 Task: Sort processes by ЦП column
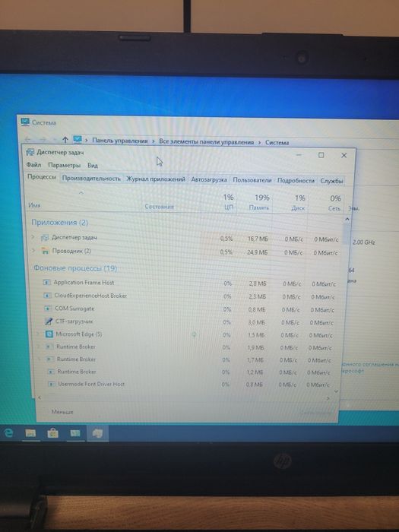(228, 201)
